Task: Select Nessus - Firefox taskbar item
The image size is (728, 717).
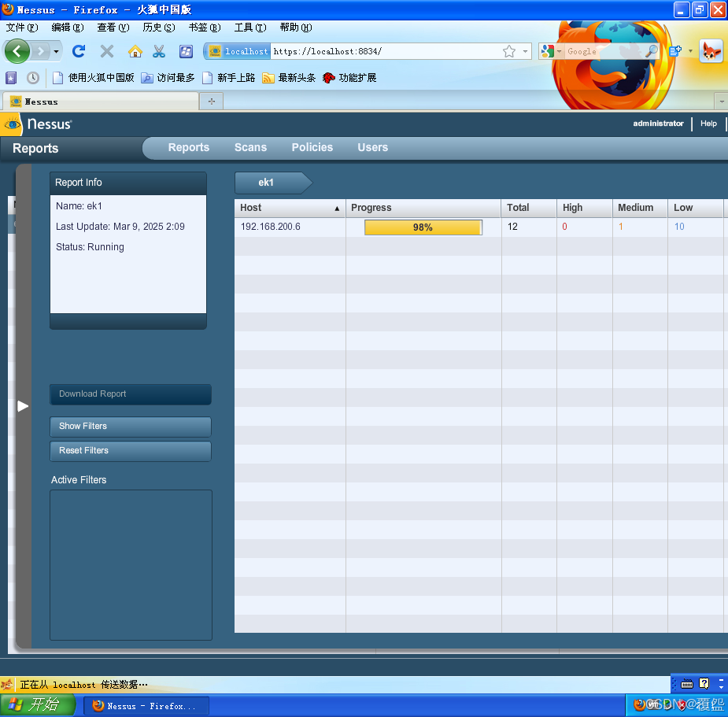Action: pyautogui.click(x=146, y=706)
